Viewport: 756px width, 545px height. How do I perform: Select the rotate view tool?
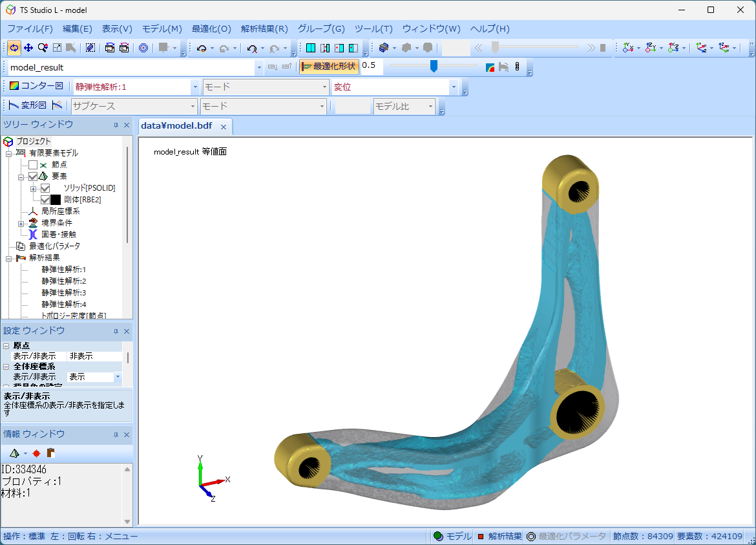(14, 48)
